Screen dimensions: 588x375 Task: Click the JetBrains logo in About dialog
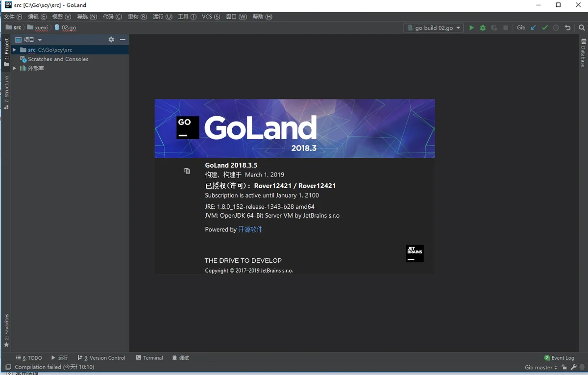pos(415,253)
